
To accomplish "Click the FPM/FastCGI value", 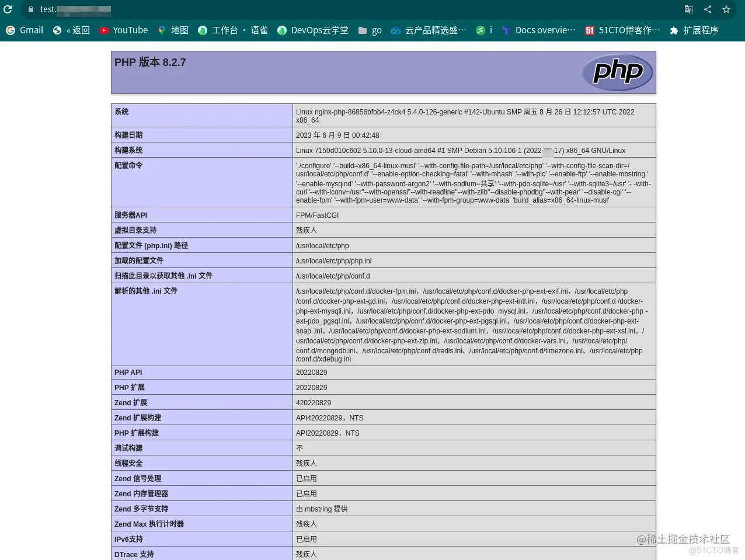I will click(317, 215).
